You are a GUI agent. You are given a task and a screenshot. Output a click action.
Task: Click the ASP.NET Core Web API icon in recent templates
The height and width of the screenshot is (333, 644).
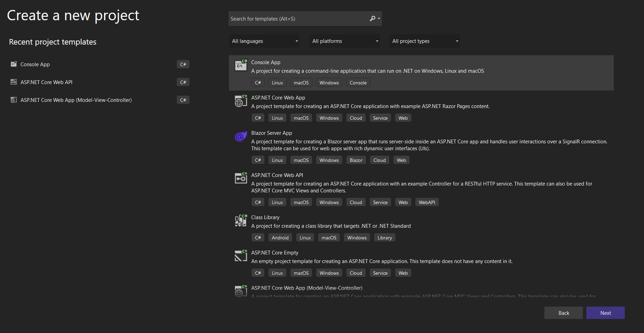(x=14, y=82)
